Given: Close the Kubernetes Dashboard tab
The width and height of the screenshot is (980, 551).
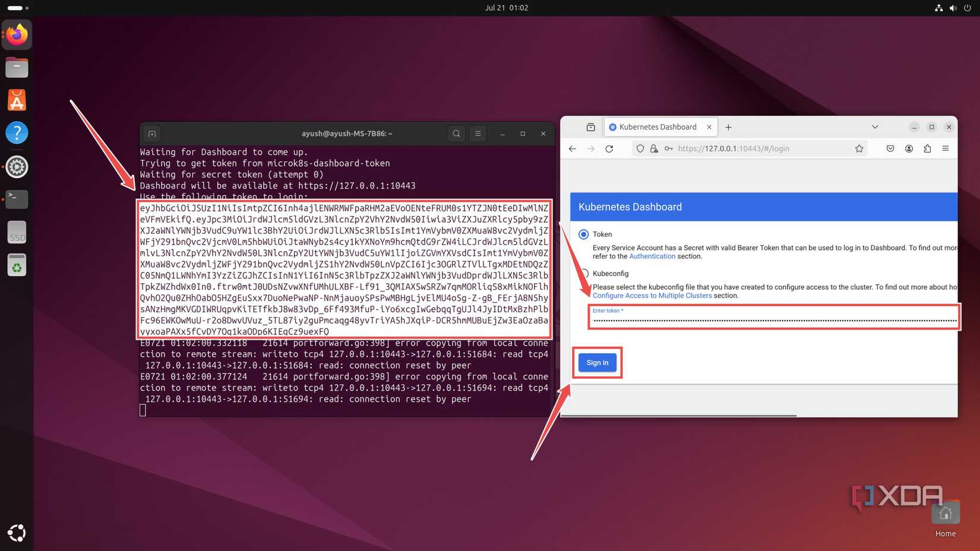Looking at the screenshot, I should (x=709, y=127).
